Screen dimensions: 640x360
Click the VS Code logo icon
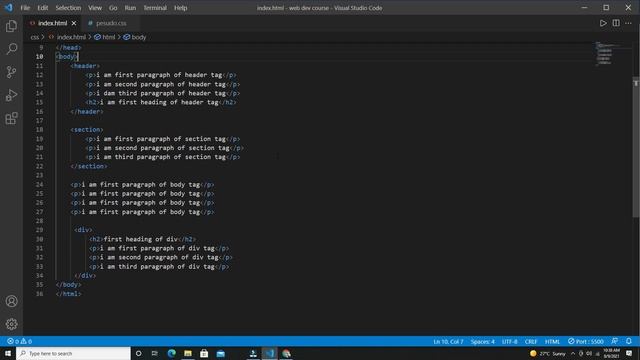(9, 7)
